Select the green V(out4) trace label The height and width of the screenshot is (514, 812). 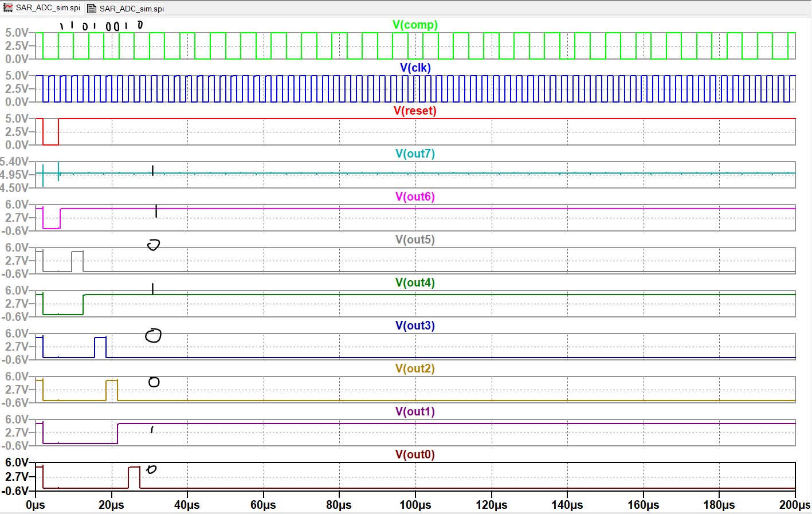415,282
